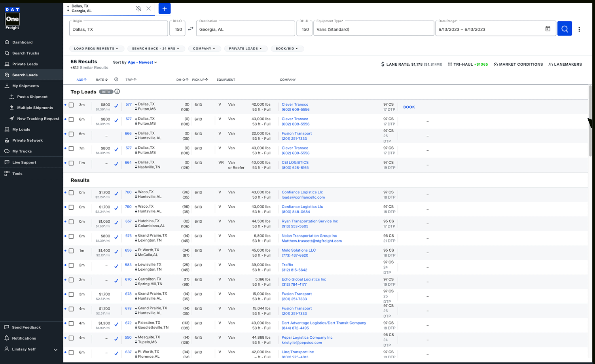Image resolution: width=595 pixels, height=364 pixels.
Task: Toggle the alarm bell on search tab
Action: click(138, 9)
